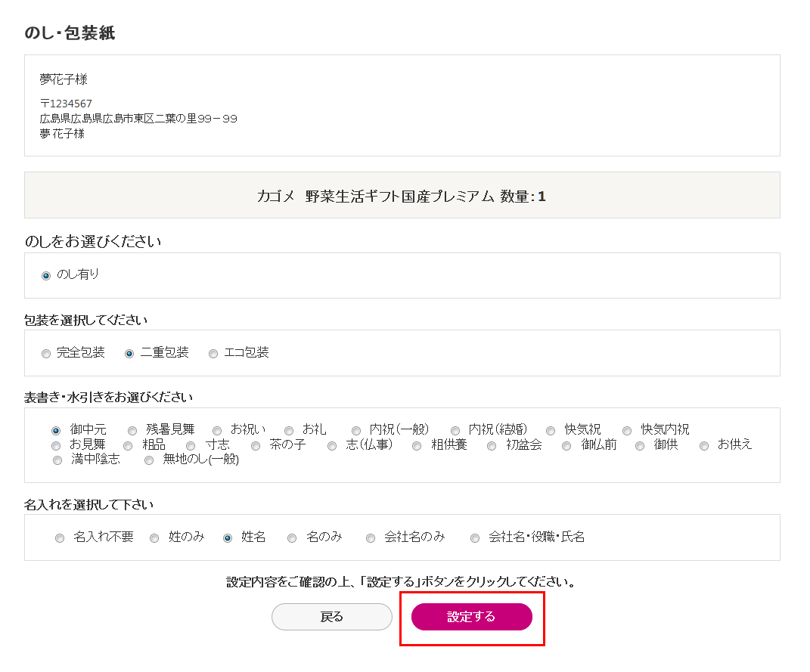Select 残暑見舞 as the inscription
The width and height of the screenshot is (810, 672).
[x=132, y=430]
